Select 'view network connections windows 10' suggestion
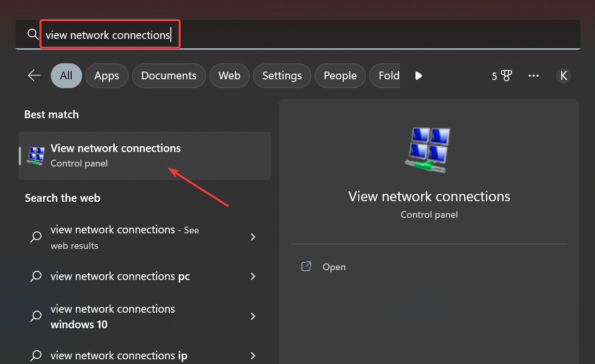 pos(145,316)
